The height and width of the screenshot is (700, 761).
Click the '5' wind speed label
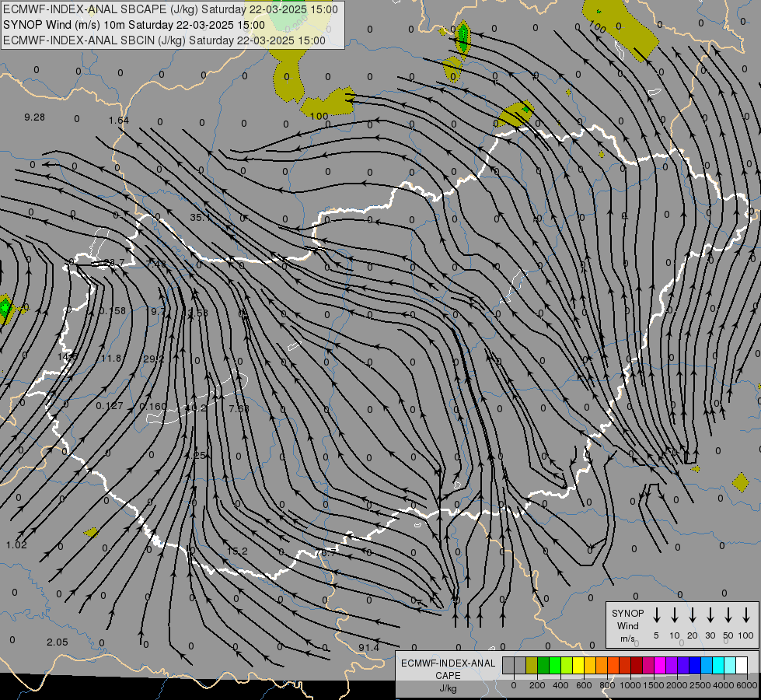click(656, 635)
